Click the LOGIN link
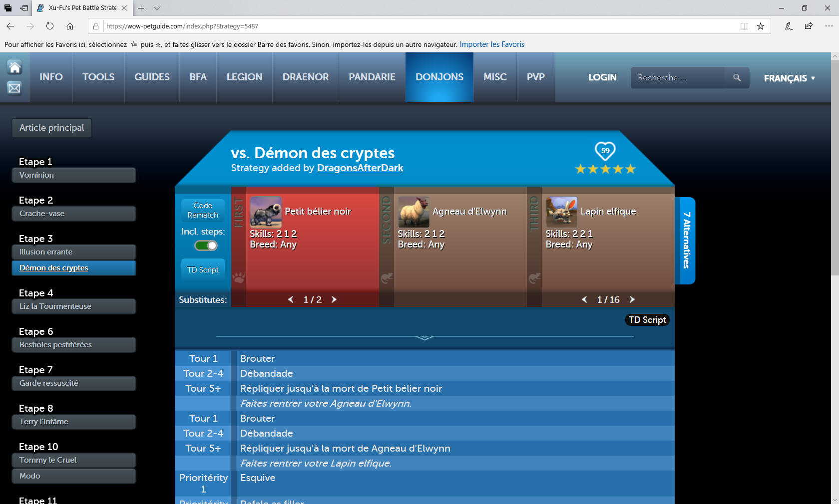Screen dimensions: 839x504 [x=602, y=77]
